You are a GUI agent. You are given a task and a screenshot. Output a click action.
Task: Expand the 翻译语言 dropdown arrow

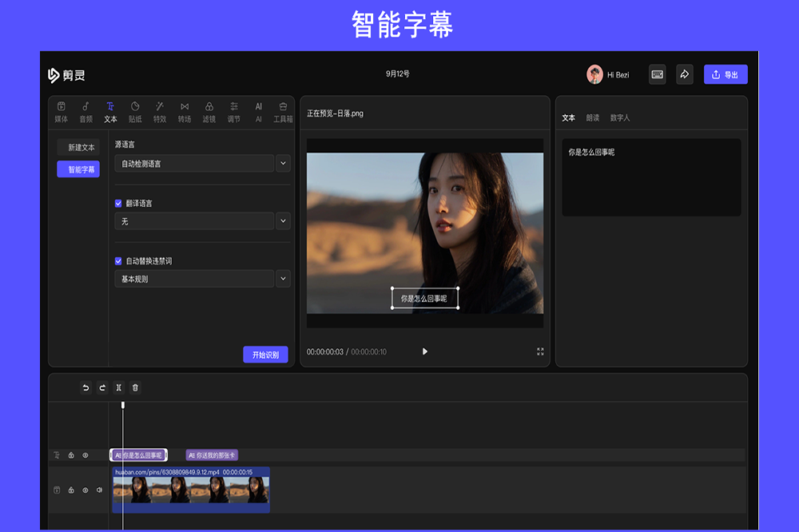[283, 221]
